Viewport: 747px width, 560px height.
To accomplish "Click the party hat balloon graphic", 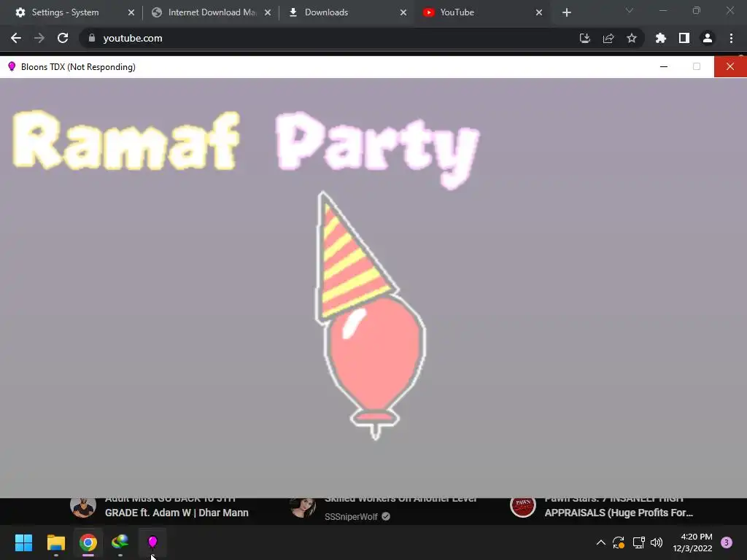I will [370, 315].
